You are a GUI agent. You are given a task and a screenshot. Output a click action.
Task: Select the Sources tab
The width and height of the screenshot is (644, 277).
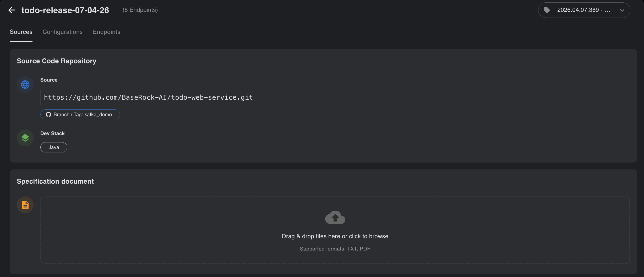[x=21, y=32]
